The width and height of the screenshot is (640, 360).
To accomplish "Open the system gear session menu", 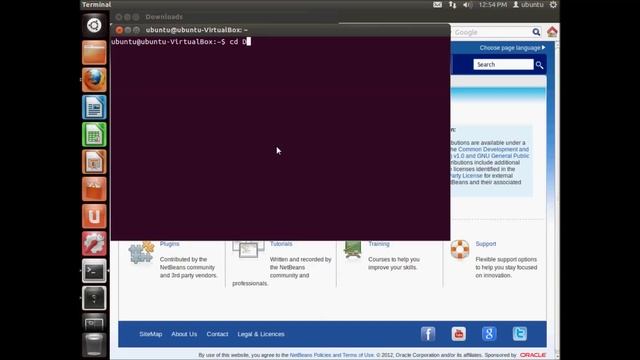I will pyautogui.click(x=553, y=5).
